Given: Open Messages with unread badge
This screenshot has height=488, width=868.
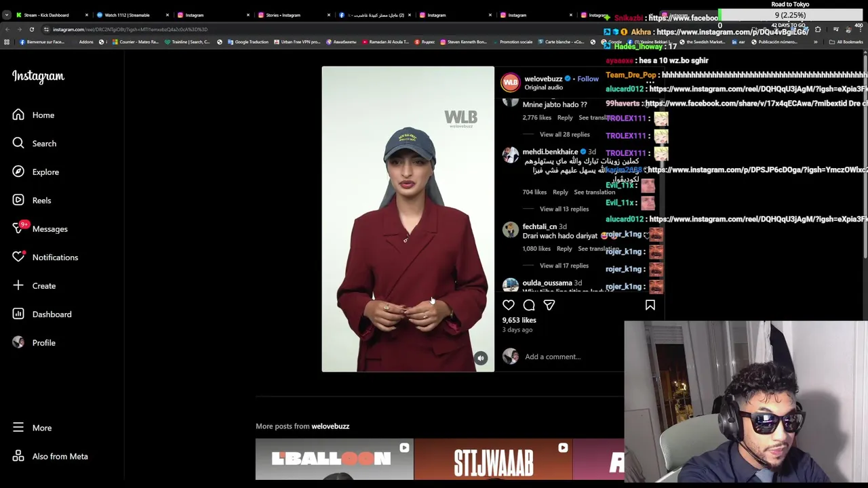Looking at the screenshot, I should (x=40, y=229).
